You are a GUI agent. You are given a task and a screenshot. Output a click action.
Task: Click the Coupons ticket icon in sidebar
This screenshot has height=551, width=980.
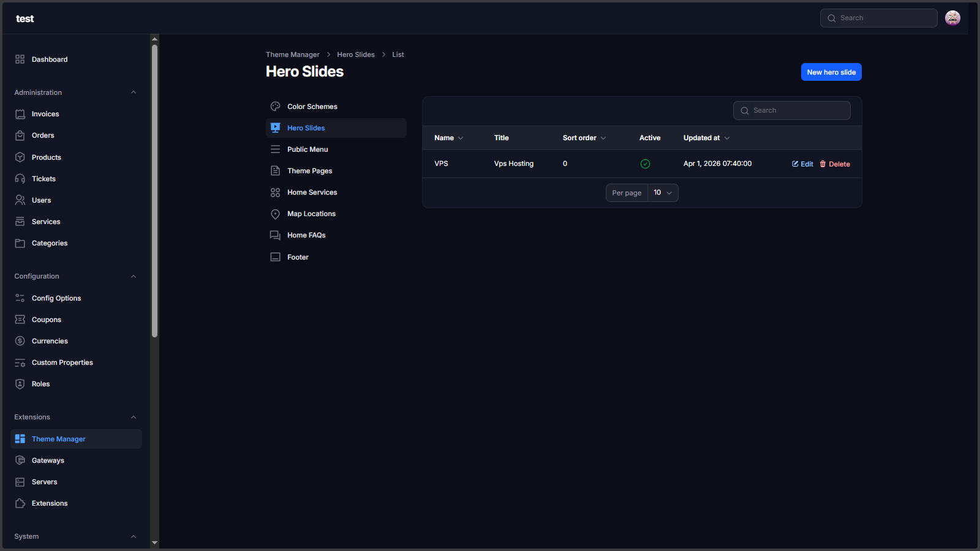click(x=20, y=320)
